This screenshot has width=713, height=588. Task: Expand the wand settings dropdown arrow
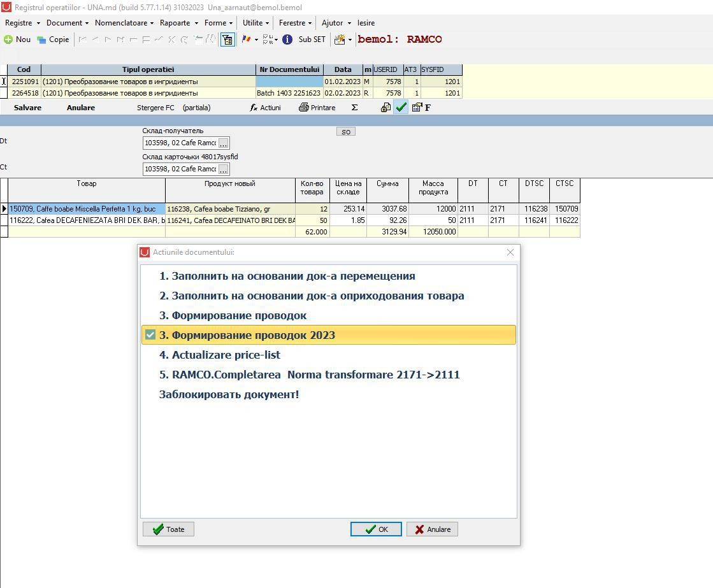click(x=350, y=40)
